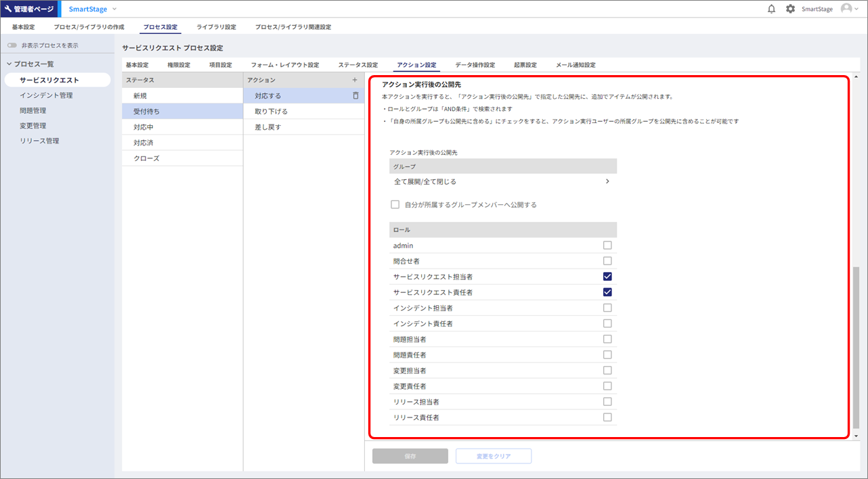Delete the 対応する action with trash icon

[x=355, y=95]
